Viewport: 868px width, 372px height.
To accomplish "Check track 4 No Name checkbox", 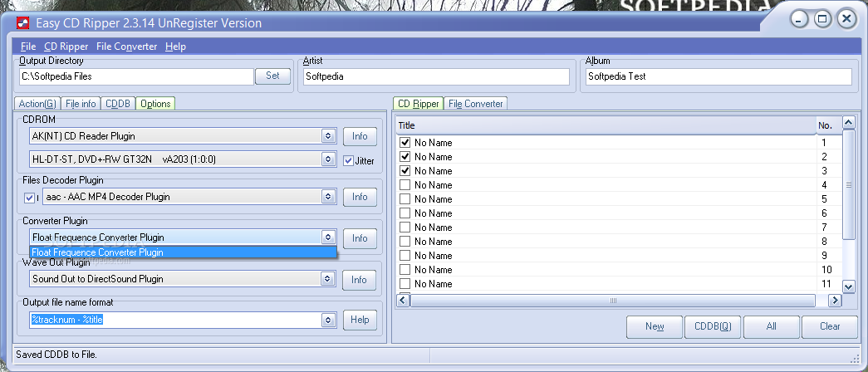I will point(405,185).
